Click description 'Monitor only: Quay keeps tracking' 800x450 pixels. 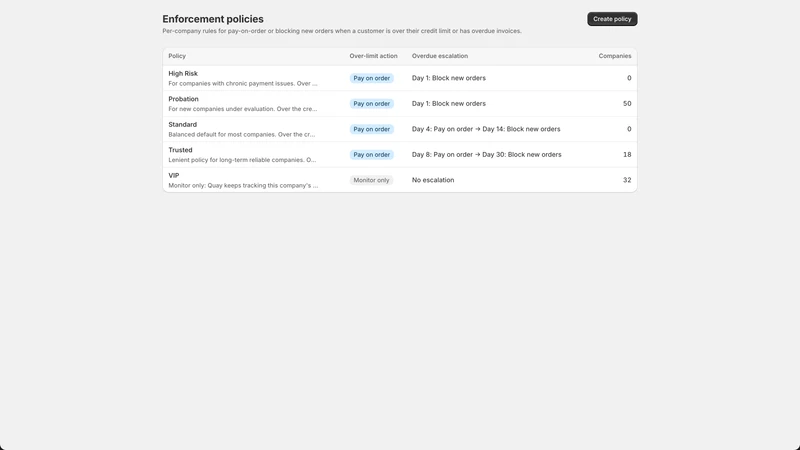tap(243, 186)
